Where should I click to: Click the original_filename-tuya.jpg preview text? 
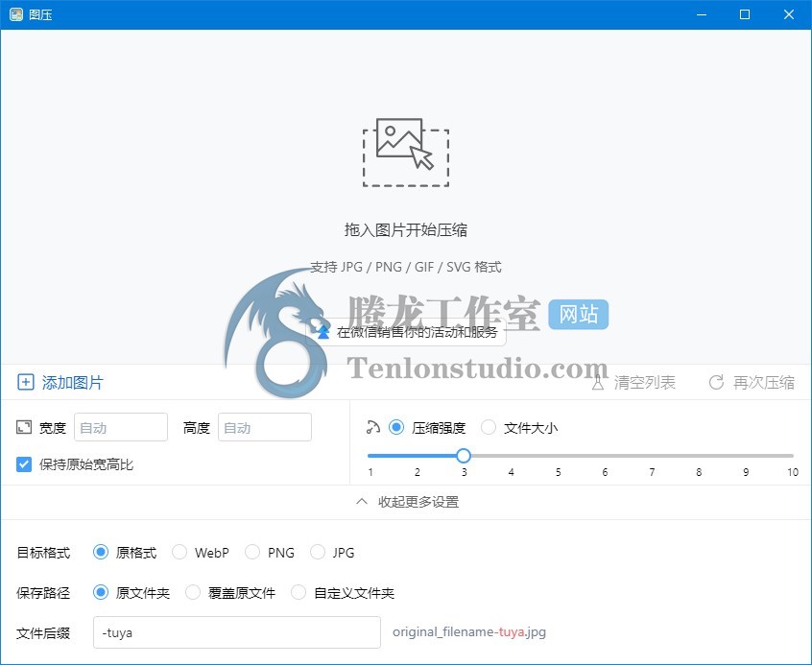coord(469,632)
